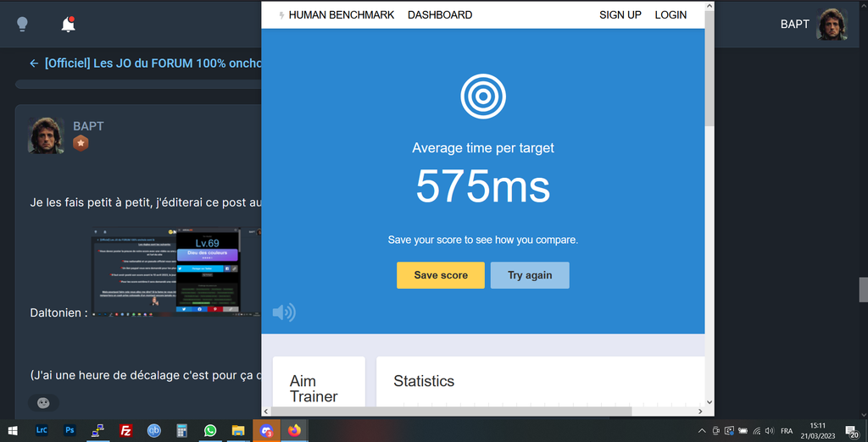Open the Daltonien screenshot thumbnail
868x442 pixels.
166,271
